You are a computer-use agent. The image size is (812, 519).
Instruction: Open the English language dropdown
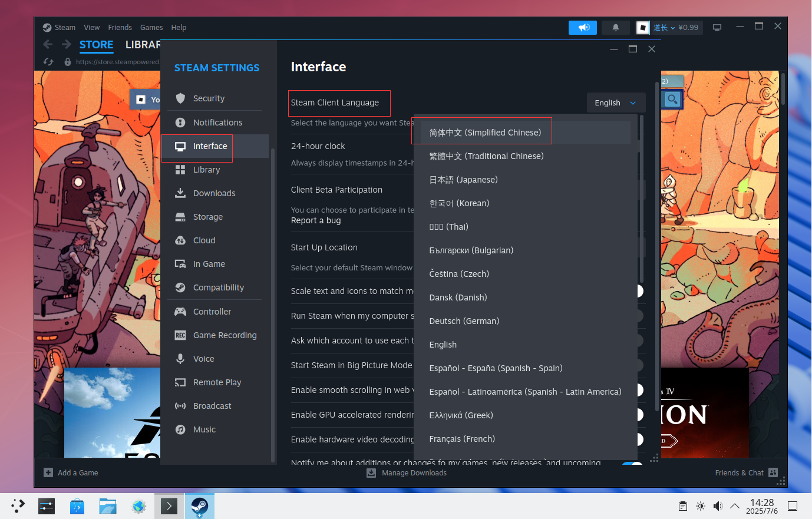[x=616, y=103]
